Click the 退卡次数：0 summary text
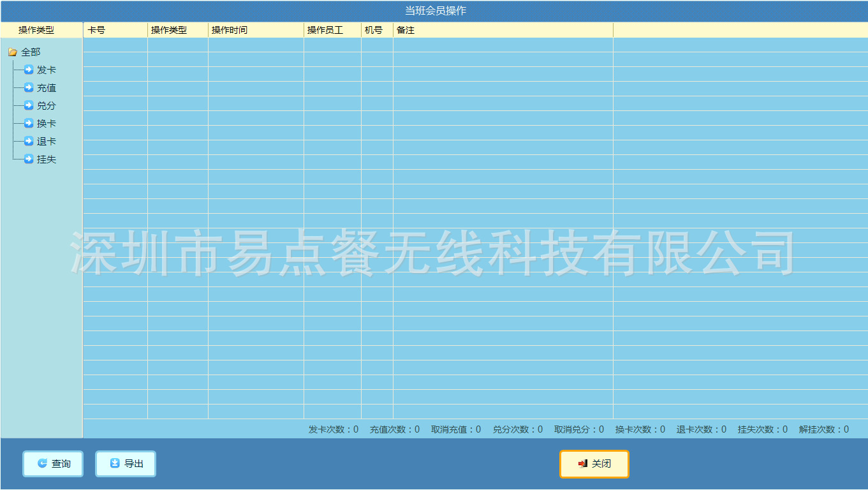This screenshot has height=490, width=868. (x=702, y=429)
